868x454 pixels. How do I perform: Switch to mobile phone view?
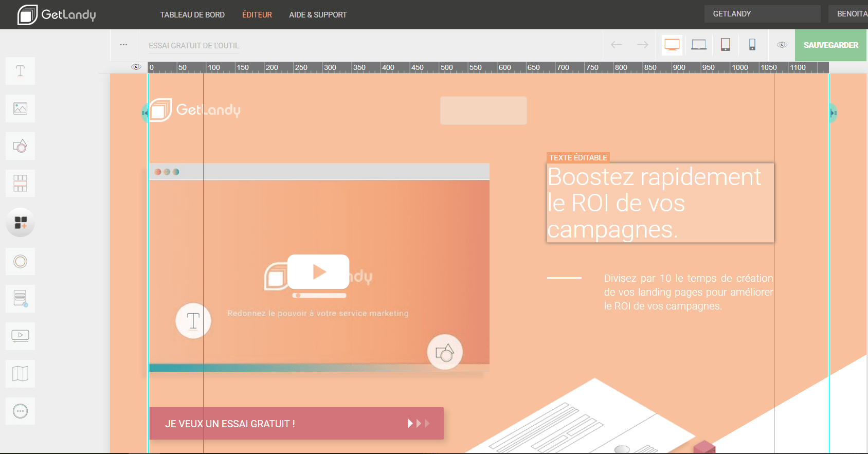coord(752,45)
